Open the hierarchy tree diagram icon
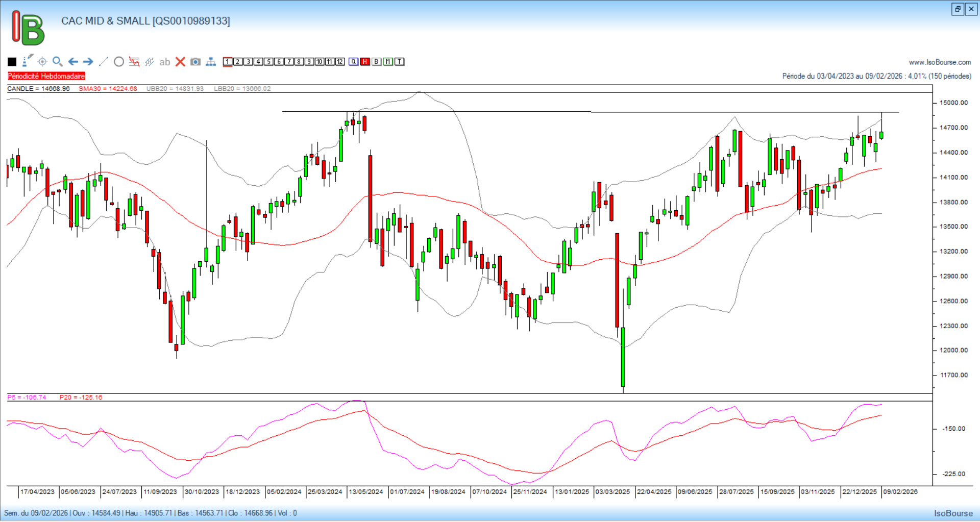This screenshot has width=980, height=522. pos(211,62)
